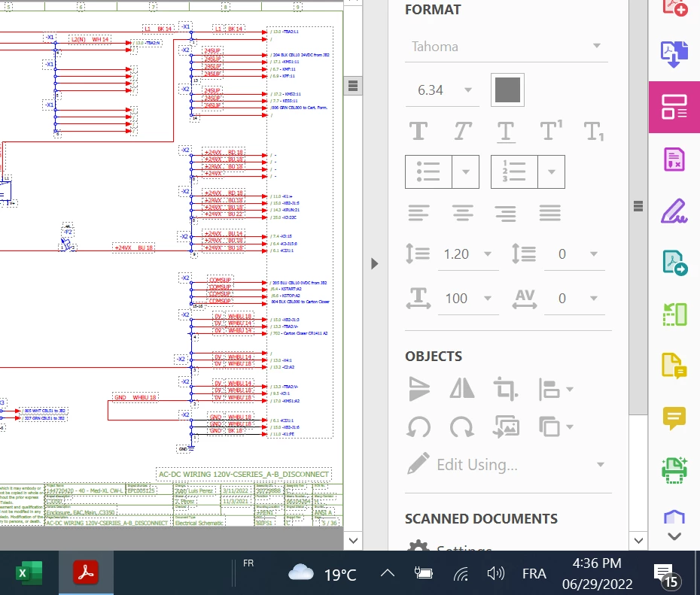700x595 pixels.
Task: Align text left
Action: [x=418, y=213]
